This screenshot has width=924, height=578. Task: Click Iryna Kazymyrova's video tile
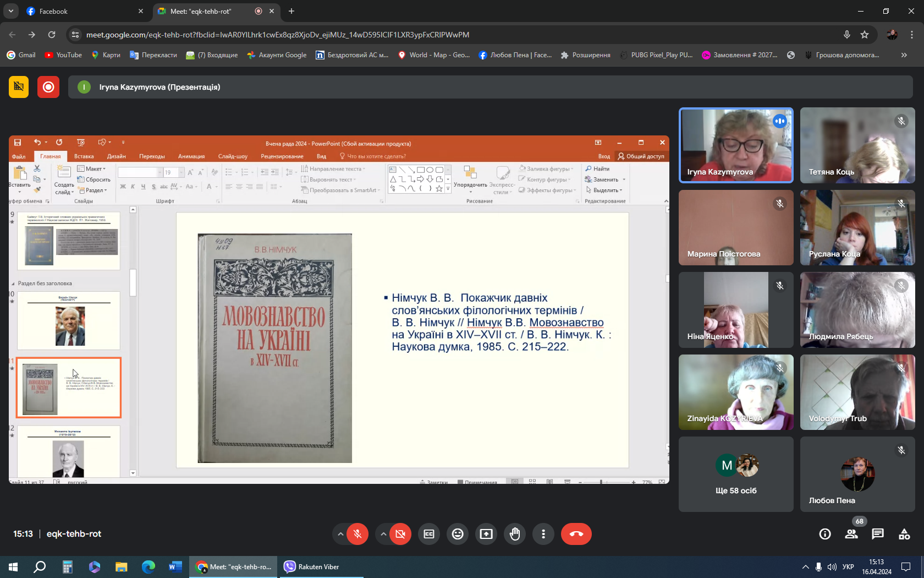click(736, 145)
